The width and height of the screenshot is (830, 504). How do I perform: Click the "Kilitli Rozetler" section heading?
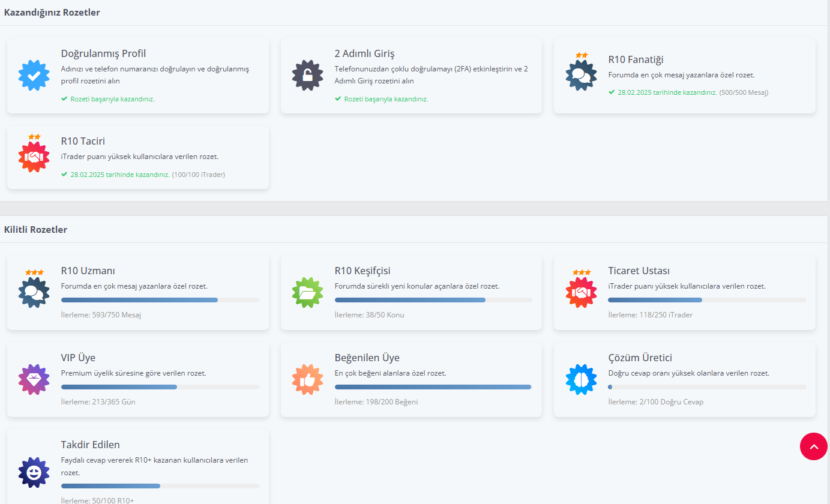(35, 230)
